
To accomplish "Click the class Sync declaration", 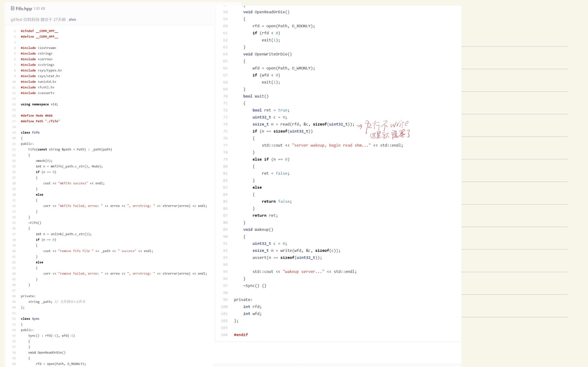I will 30,319.
